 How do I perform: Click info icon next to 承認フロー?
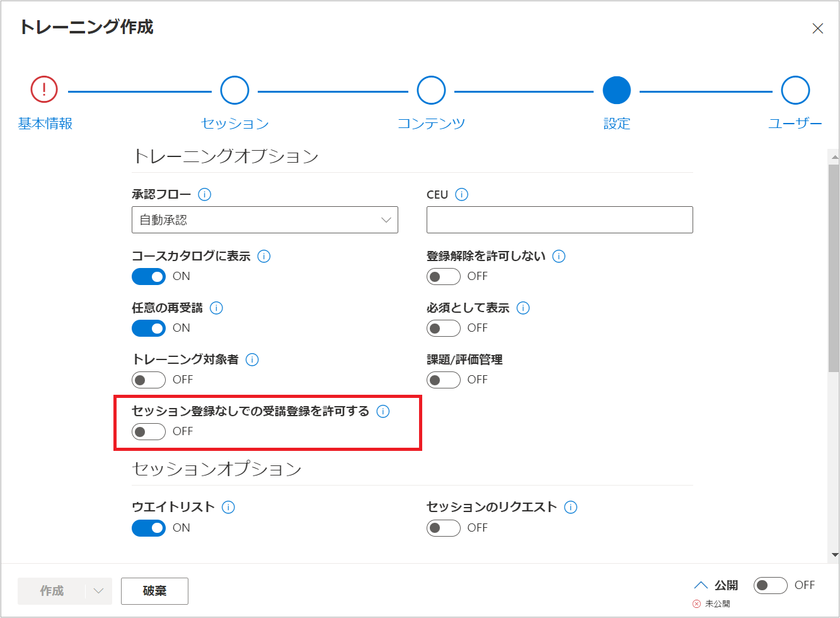204,194
